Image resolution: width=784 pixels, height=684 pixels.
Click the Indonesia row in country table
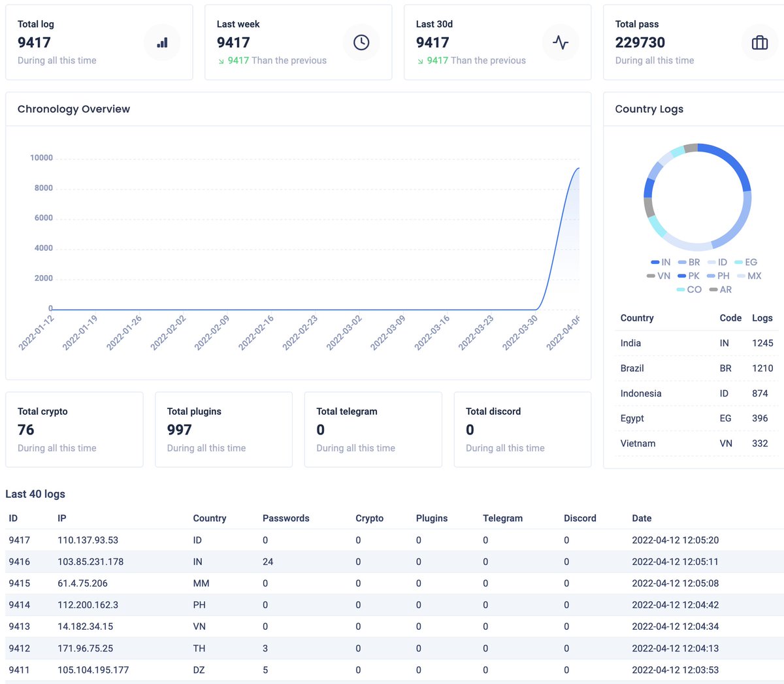pos(696,393)
